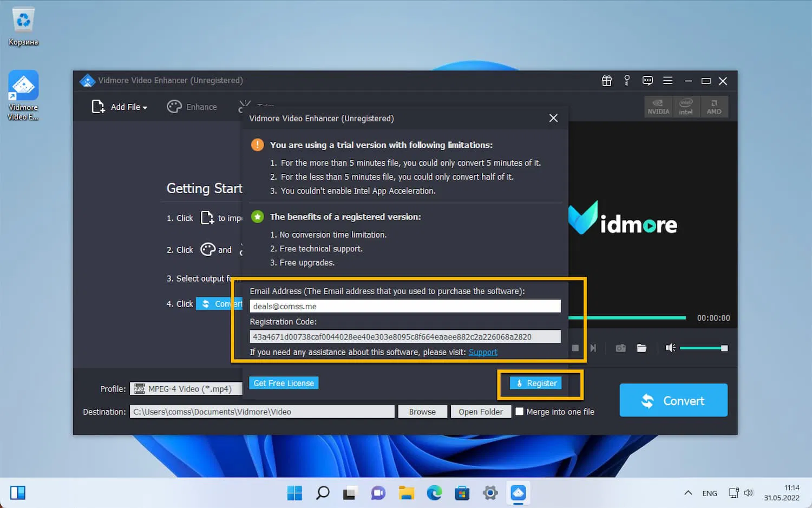812x508 pixels.
Task: Open the gift icon in the title bar
Action: (607, 81)
